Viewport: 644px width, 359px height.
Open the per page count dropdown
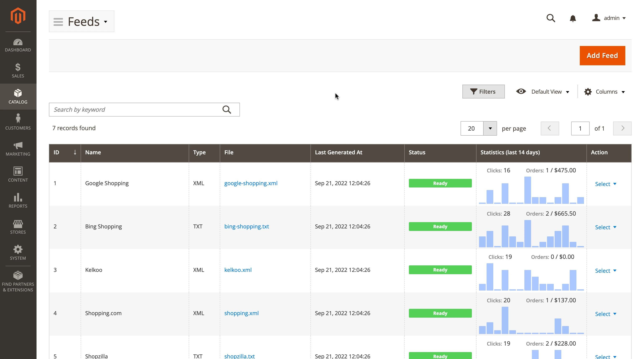(490, 128)
